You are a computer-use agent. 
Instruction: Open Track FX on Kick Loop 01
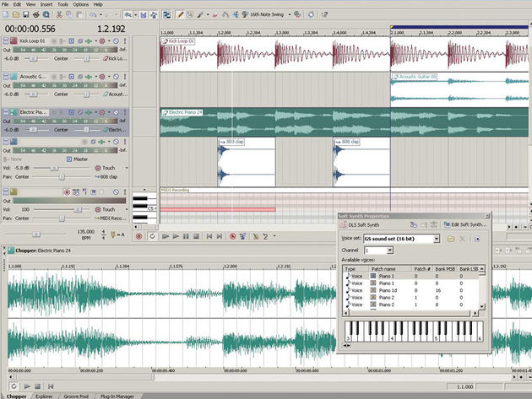(89, 41)
